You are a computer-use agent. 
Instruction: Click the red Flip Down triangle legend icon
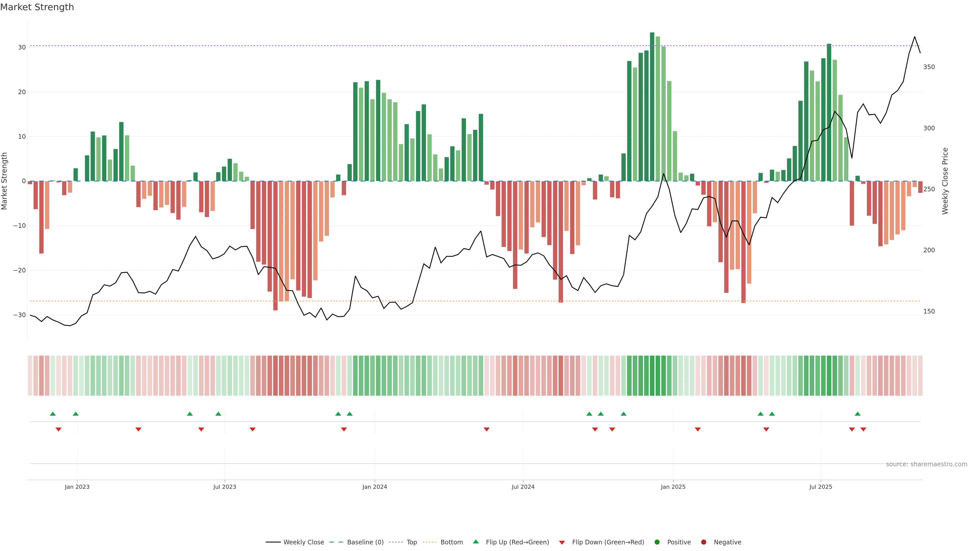point(562,543)
